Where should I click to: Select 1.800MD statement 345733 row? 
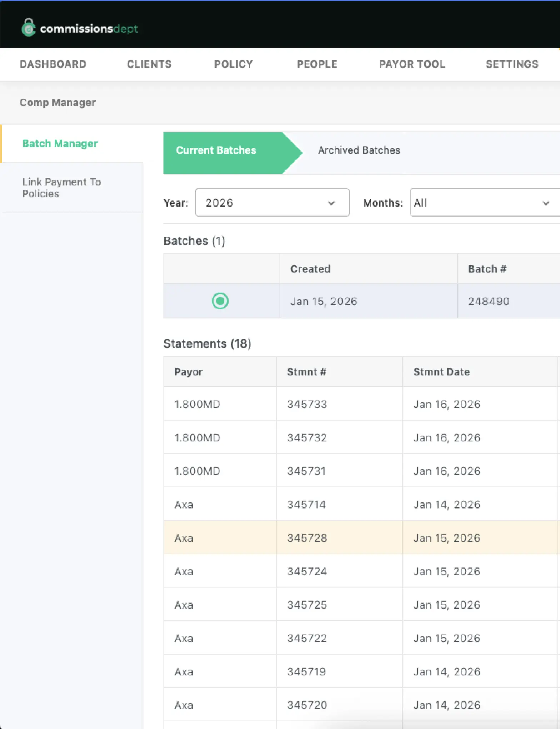click(307, 404)
